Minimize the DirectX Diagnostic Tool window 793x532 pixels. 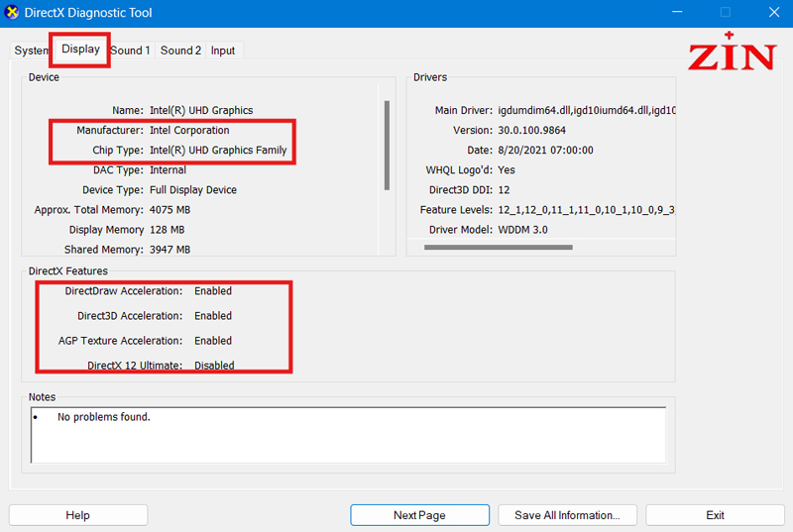pyautogui.click(x=677, y=12)
